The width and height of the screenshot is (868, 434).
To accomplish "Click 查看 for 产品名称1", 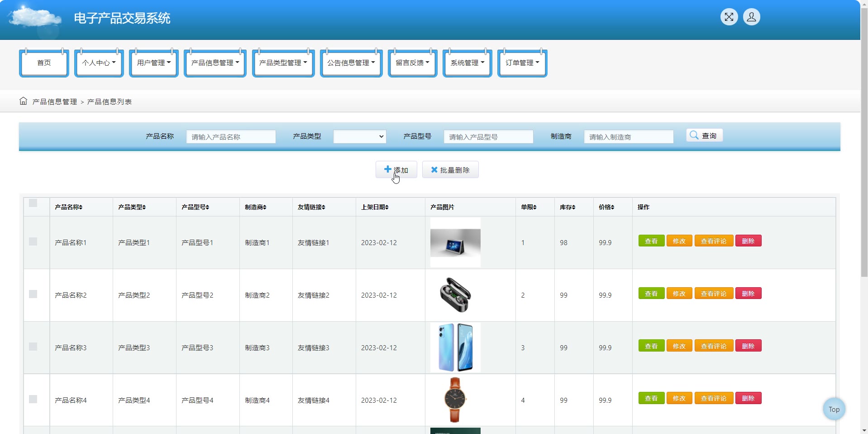I will [x=651, y=241].
